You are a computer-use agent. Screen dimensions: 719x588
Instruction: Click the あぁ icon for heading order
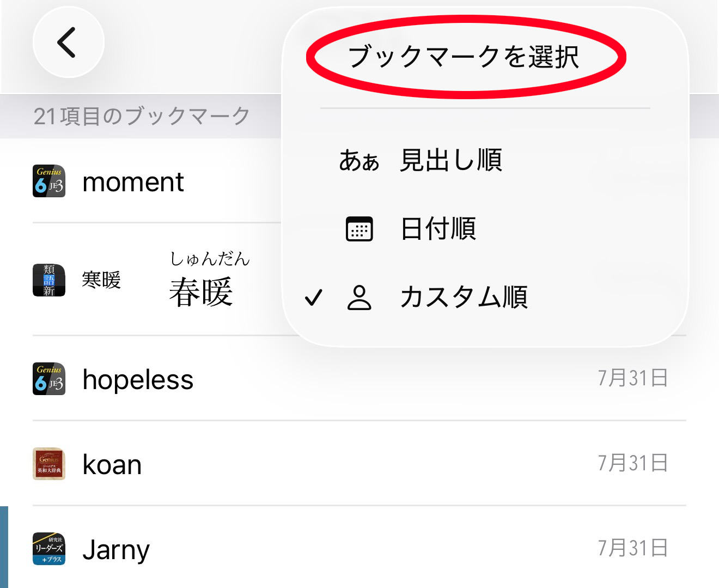359,160
